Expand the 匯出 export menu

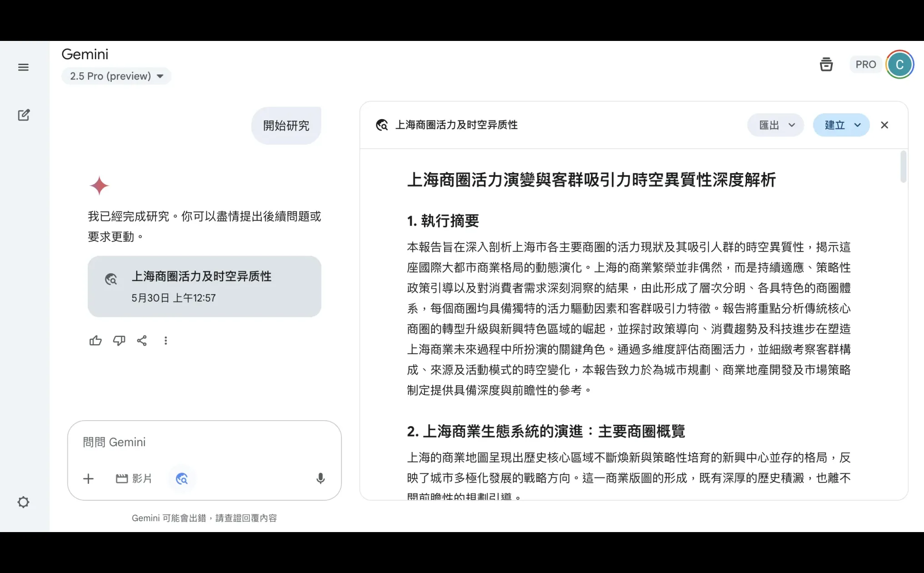click(x=775, y=125)
